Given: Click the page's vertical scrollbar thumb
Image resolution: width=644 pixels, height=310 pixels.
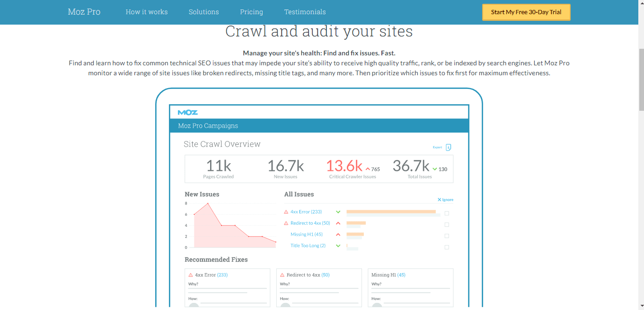Looking at the screenshot, I should 641,80.
